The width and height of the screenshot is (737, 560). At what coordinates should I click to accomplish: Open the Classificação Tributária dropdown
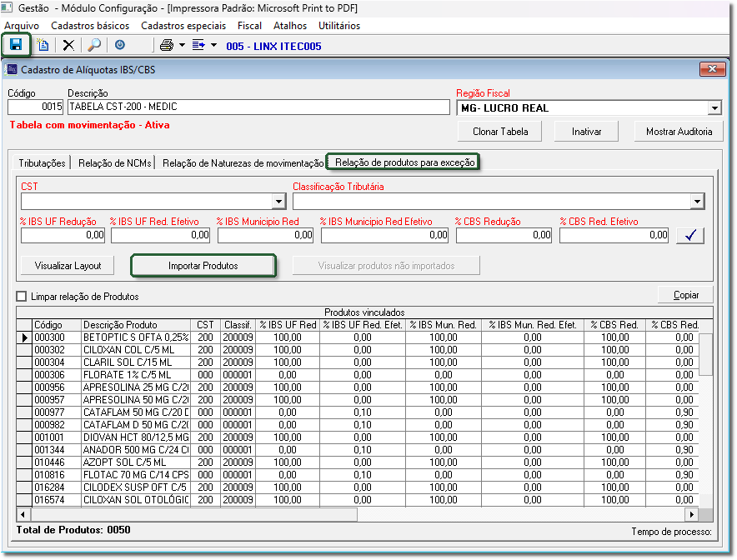696,202
